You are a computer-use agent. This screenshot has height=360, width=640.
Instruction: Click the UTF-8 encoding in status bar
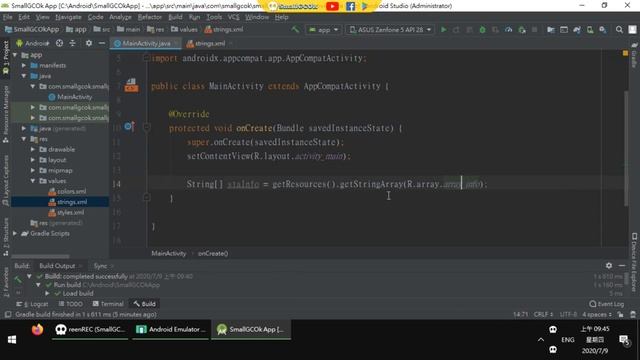568,314
